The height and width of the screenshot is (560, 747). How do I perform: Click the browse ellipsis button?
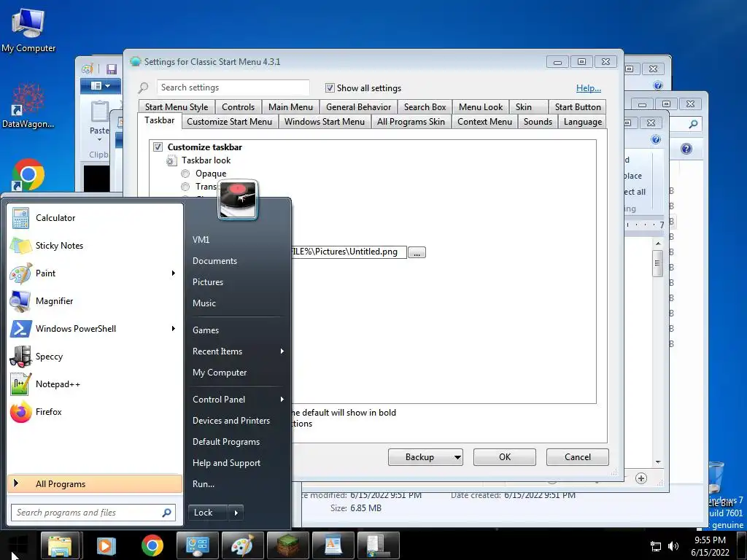pos(417,252)
